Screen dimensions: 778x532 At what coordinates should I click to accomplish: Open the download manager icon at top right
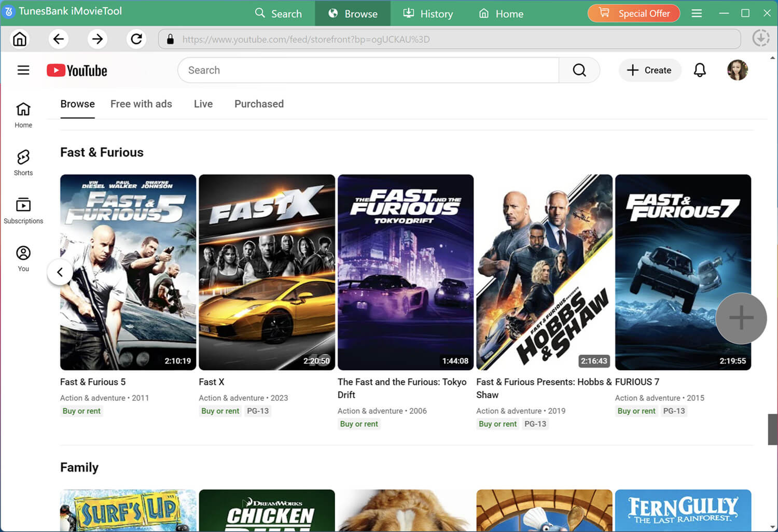[760, 37]
